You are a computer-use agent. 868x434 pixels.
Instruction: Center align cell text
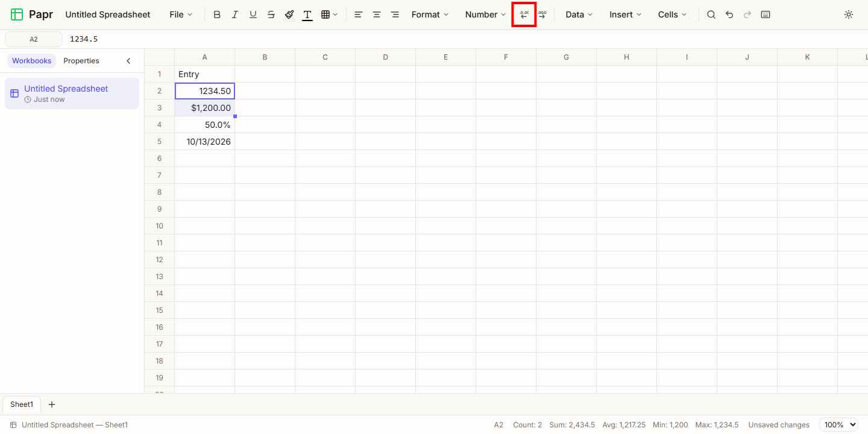[377, 14]
